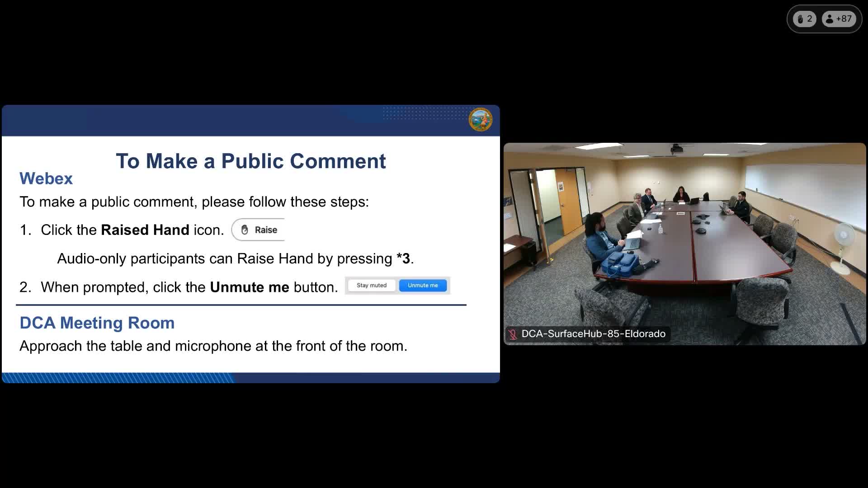Click the hand icon inside Raise button
This screenshot has height=488, width=868.
(245, 230)
